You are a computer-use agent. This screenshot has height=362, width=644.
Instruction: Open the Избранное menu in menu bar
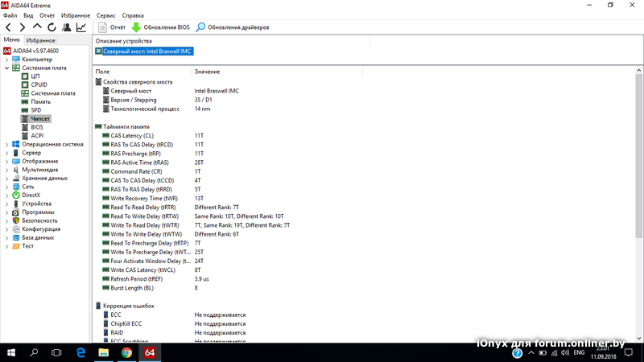[76, 15]
